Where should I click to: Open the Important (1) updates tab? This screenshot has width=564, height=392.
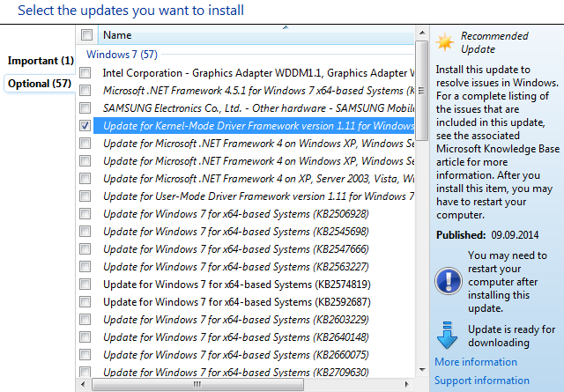(x=41, y=61)
